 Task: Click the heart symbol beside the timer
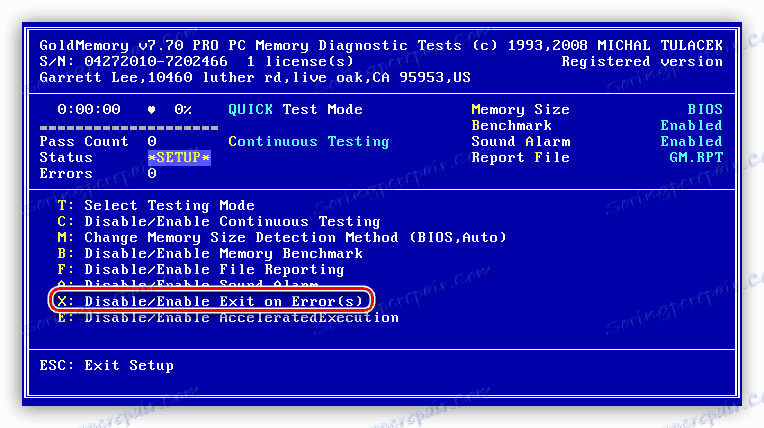pos(152,110)
